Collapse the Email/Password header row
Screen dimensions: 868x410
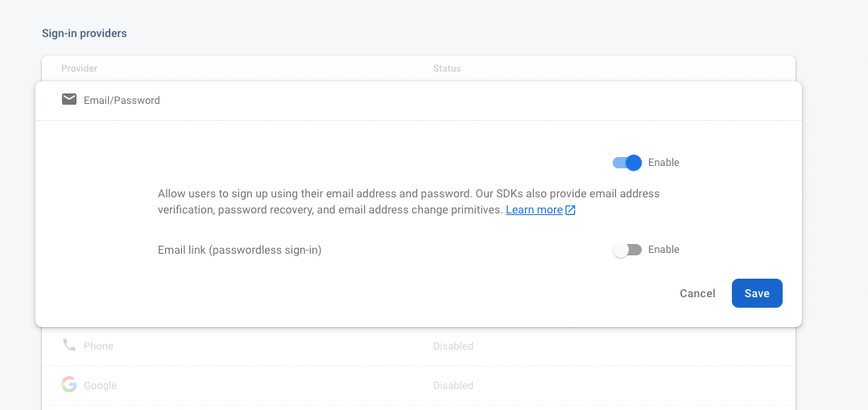[x=419, y=100]
